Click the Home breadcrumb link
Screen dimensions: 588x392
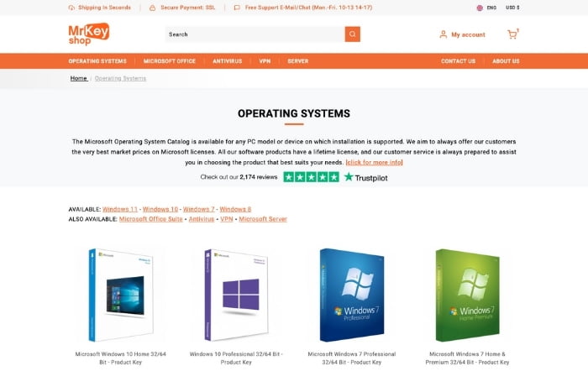(x=79, y=78)
